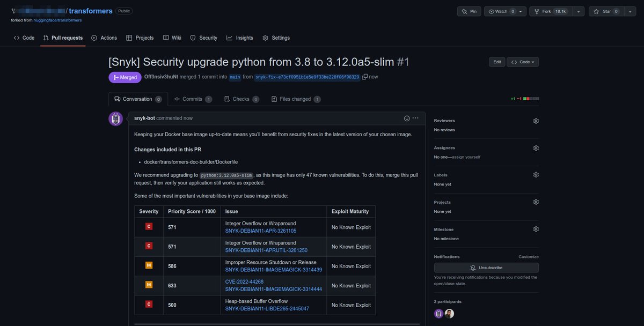This screenshot has width=644, height=326.
Task: Click the critical severity icon for score 500
Action: click(x=149, y=304)
